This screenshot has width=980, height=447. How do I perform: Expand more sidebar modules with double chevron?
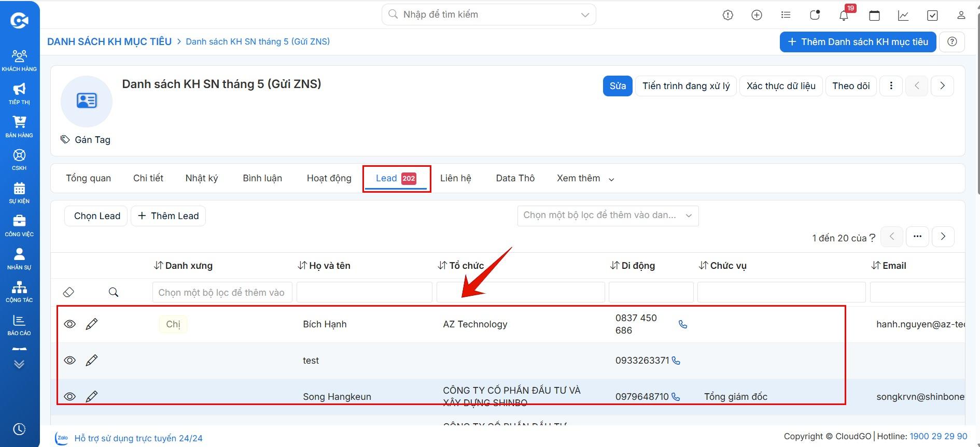[19, 364]
